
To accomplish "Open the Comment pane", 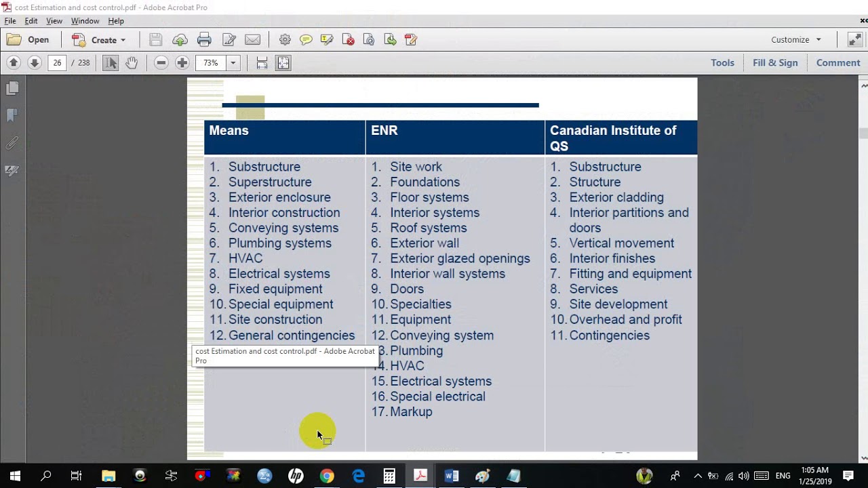I will coord(838,63).
